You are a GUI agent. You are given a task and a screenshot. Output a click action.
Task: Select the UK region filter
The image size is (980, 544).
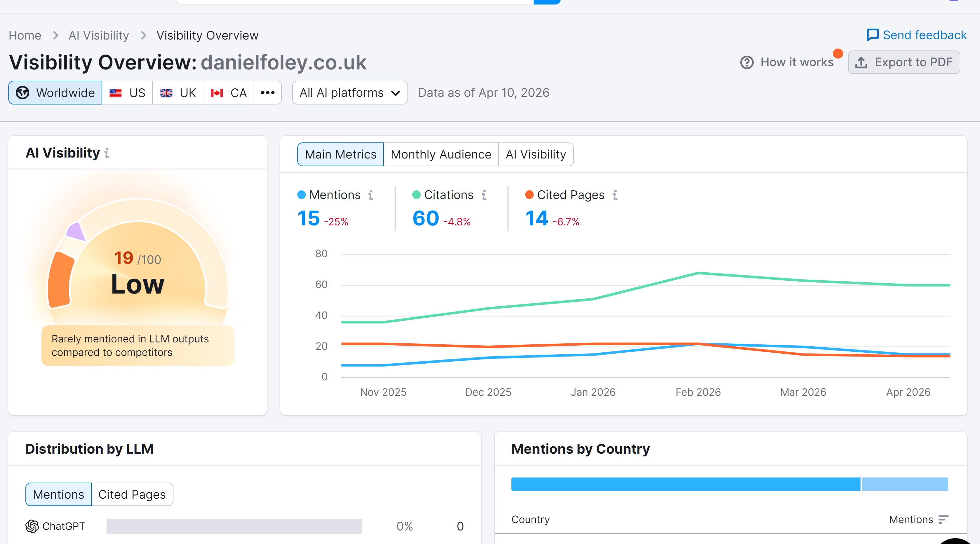point(178,93)
